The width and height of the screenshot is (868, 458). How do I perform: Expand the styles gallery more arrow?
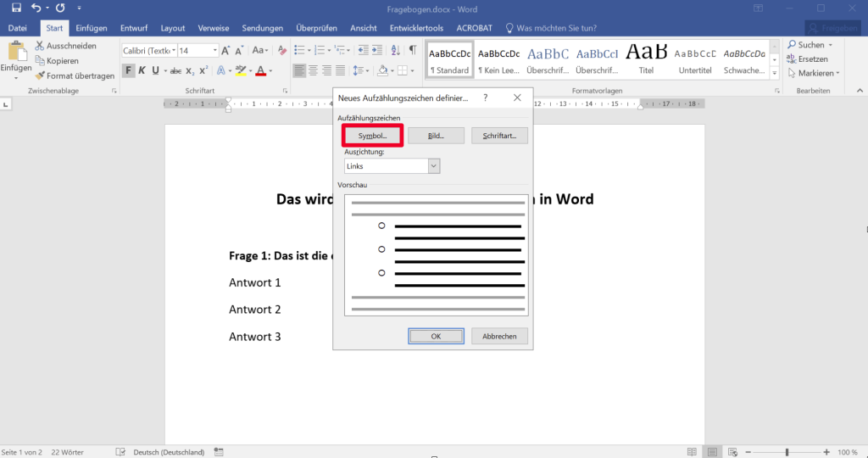775,73
